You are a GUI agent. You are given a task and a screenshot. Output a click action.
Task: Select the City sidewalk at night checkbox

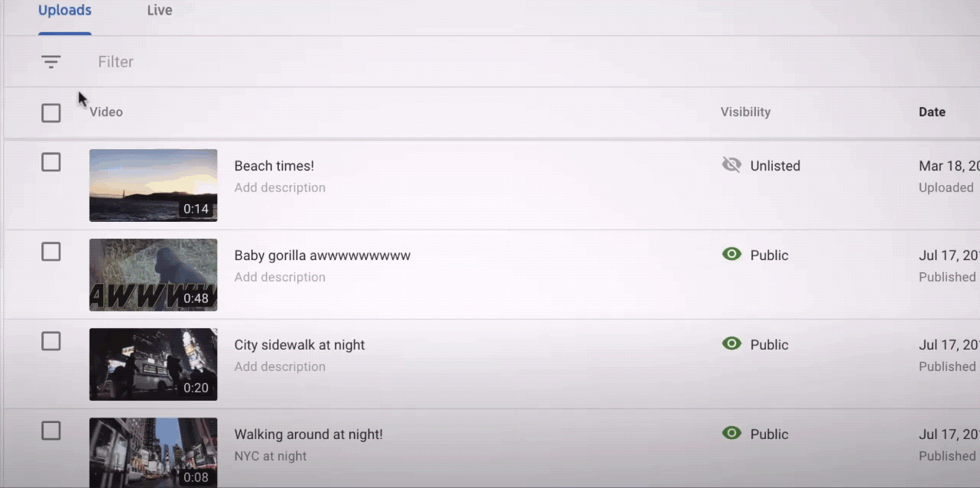coord(51,341)
